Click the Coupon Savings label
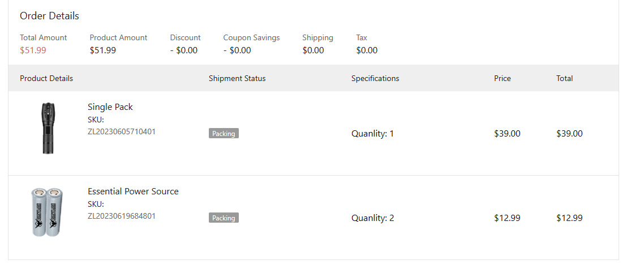The height and width of the screenshot is (268, 644). (x=251, y=38)
